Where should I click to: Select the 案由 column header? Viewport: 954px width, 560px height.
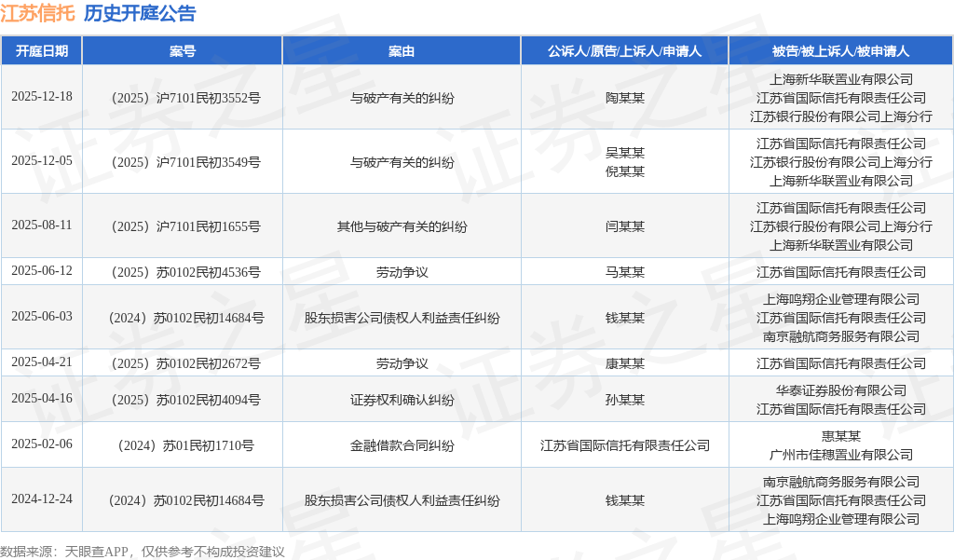pyautogui.click(x=402, y=51)
